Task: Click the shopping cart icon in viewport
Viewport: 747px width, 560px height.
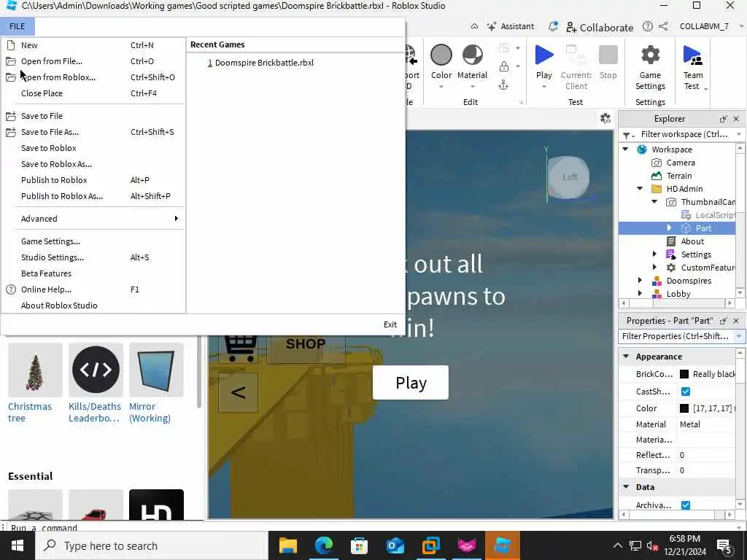Action: [x=241, y=346]
